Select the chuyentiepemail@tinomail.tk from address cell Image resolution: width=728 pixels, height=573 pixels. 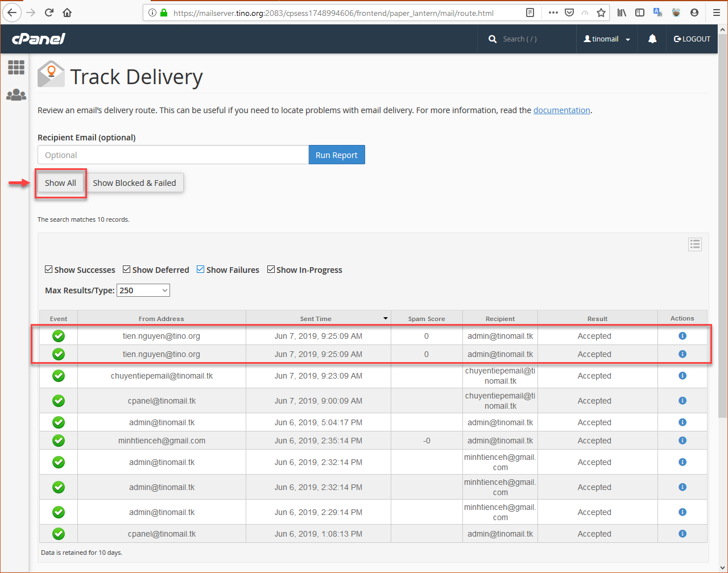pos(162,376)
